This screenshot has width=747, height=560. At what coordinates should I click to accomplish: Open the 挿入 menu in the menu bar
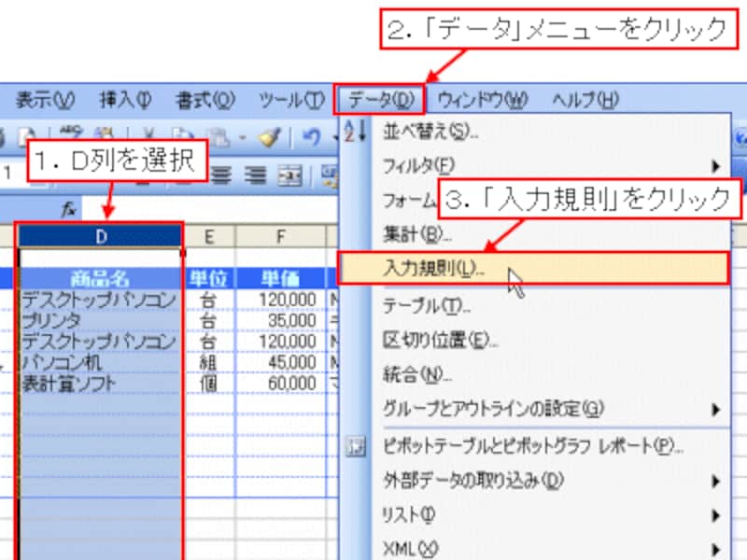click(125, 99)
